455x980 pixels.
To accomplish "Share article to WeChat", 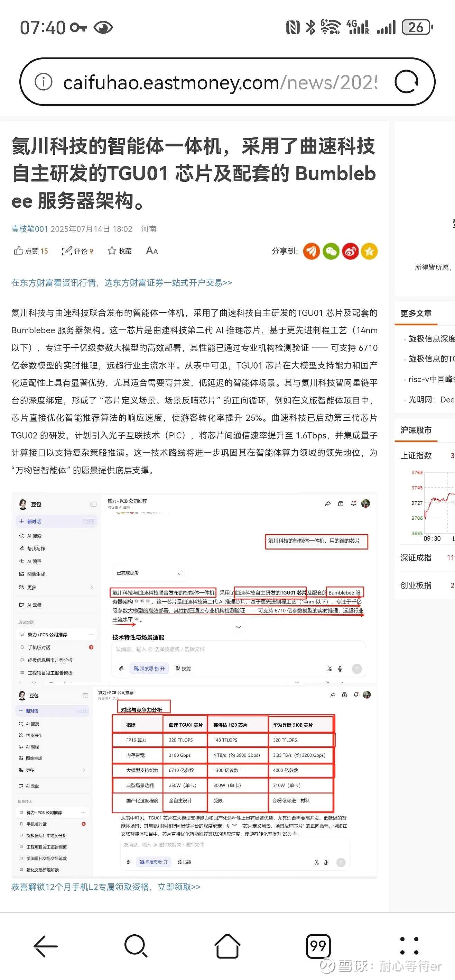I will (x=331, y=252).
